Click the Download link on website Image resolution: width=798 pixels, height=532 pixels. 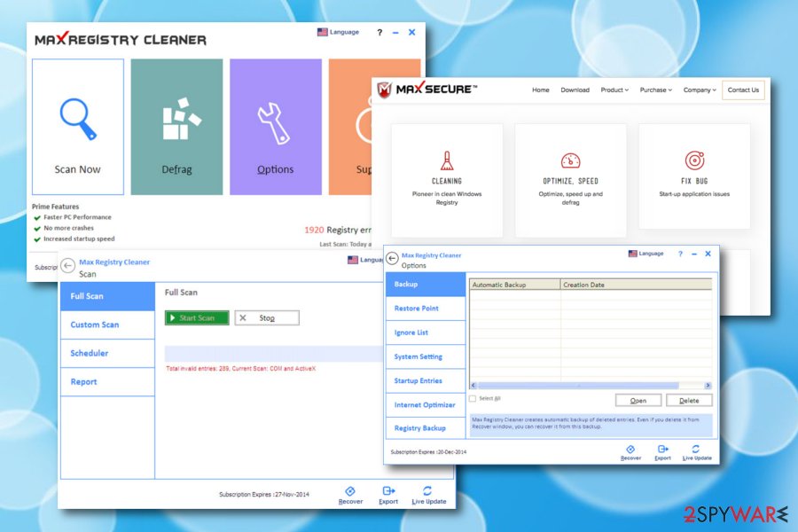(x=575, y=90)
